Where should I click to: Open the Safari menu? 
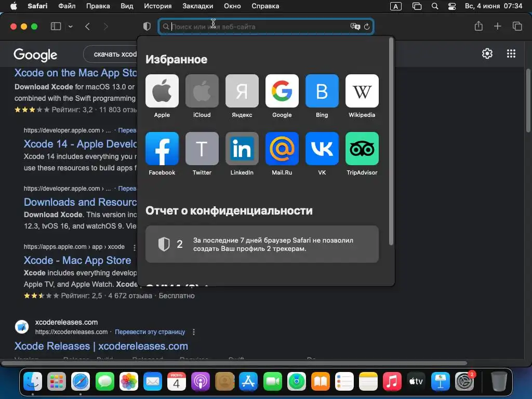point(37,6)
